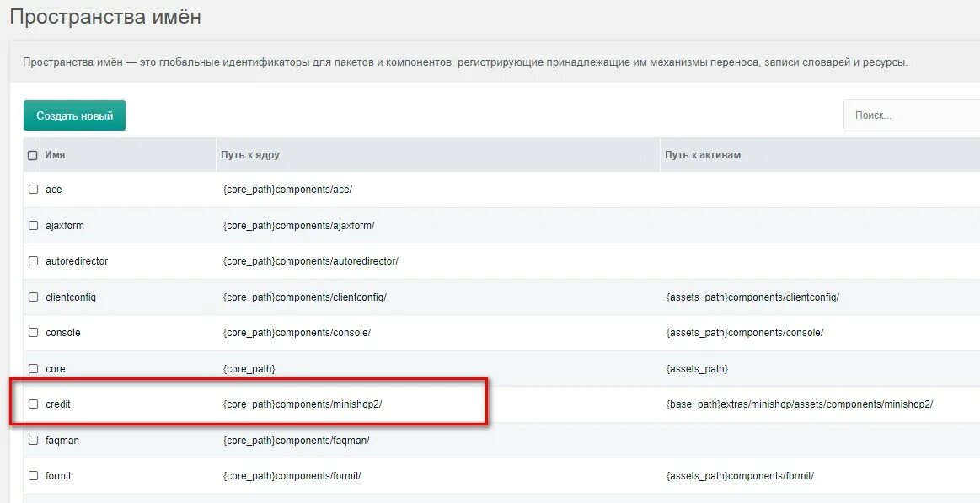This screenshot has width=980, height=503.
Task: Click assets path '{assets_path}components/formit/'
Action: (x=740, y=476)
